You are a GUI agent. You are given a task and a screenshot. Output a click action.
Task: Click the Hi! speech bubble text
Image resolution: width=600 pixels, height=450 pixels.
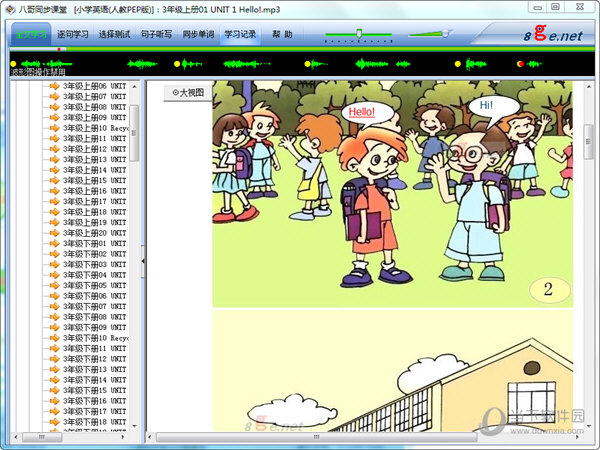[486, 105]
